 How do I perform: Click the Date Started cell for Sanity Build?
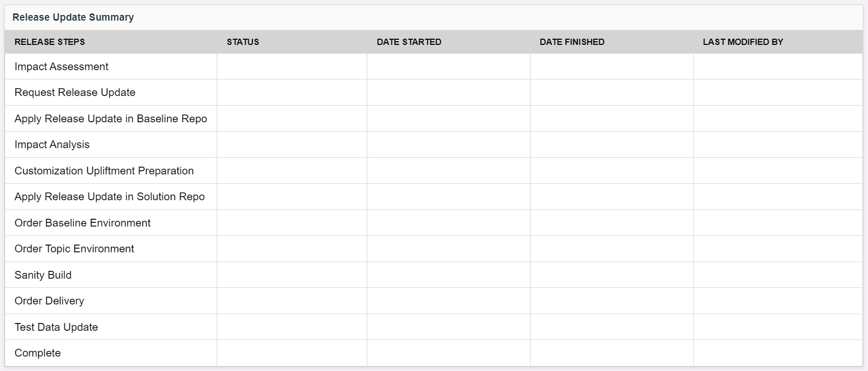(448, 275)
